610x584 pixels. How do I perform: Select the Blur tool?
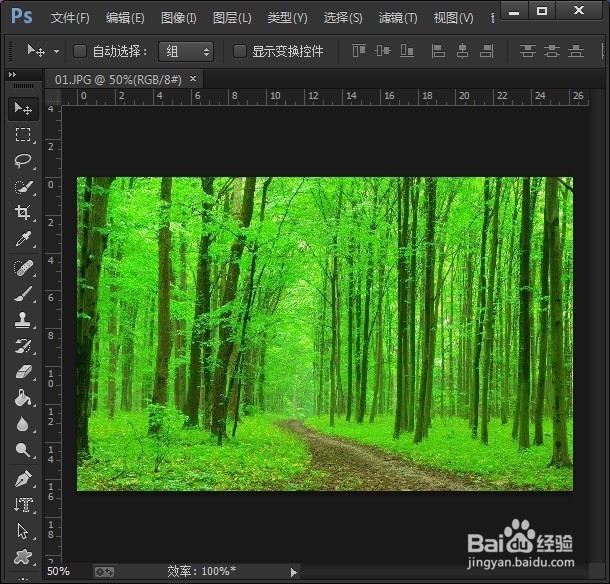click(23, 424)
